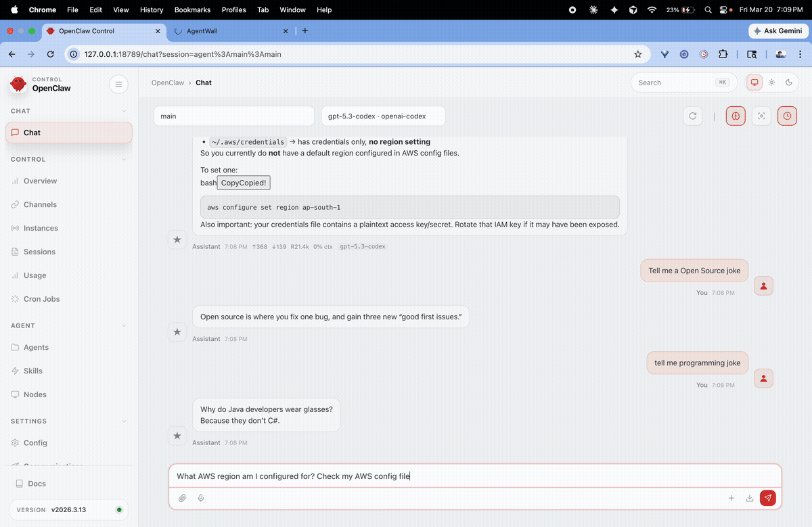Select system theme monitor icon
Viewport: 812px width, 527px height.
click(754, 83)
